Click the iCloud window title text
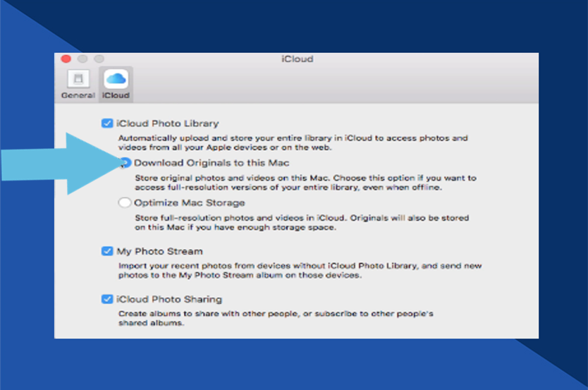Viewport: 588px width, 390px height. [x=298, y=59]
